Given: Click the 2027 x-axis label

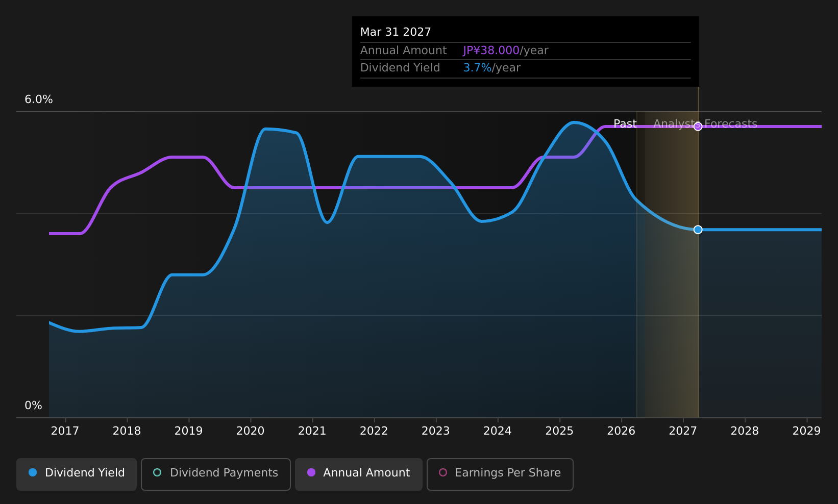Looking at the screenshot, I should coord(683,431).
